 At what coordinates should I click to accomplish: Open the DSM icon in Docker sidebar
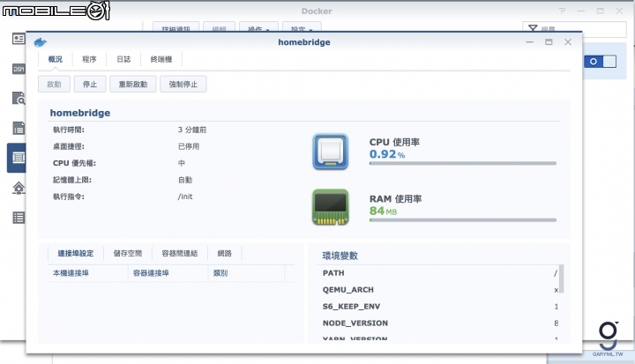(19, 69)
